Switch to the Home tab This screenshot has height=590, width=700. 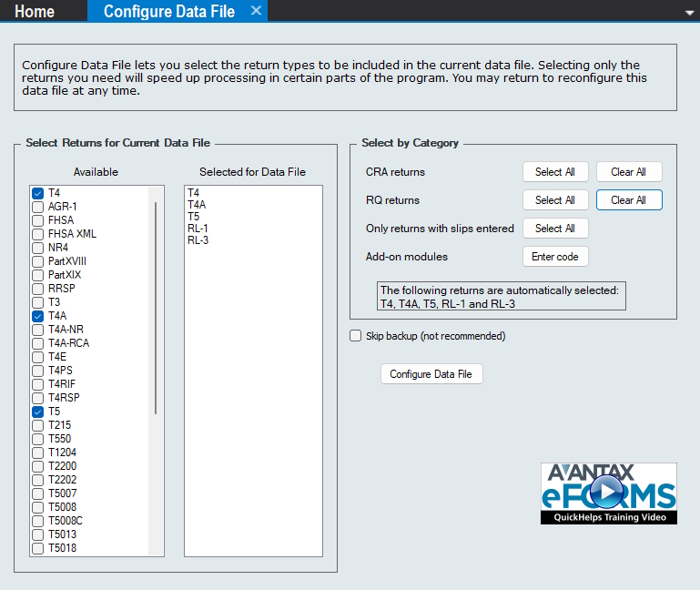pyautogui.click(x=35, y=11)
